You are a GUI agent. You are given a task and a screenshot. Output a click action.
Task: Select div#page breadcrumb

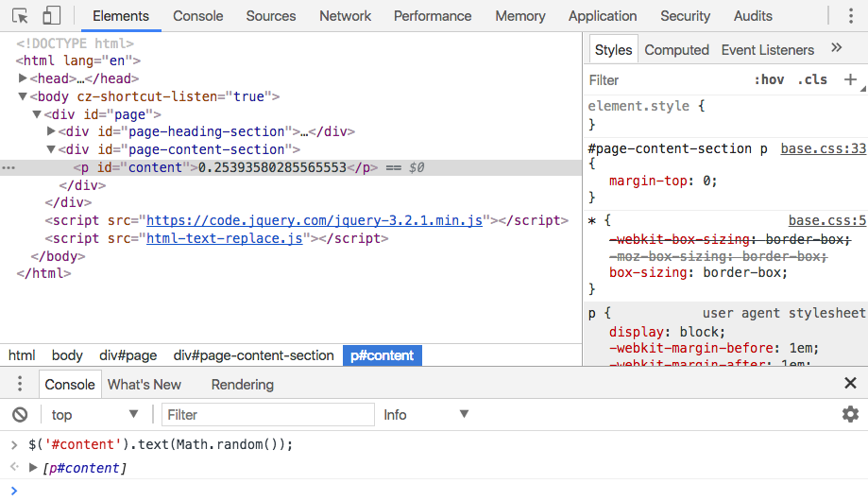click(128, 355)
